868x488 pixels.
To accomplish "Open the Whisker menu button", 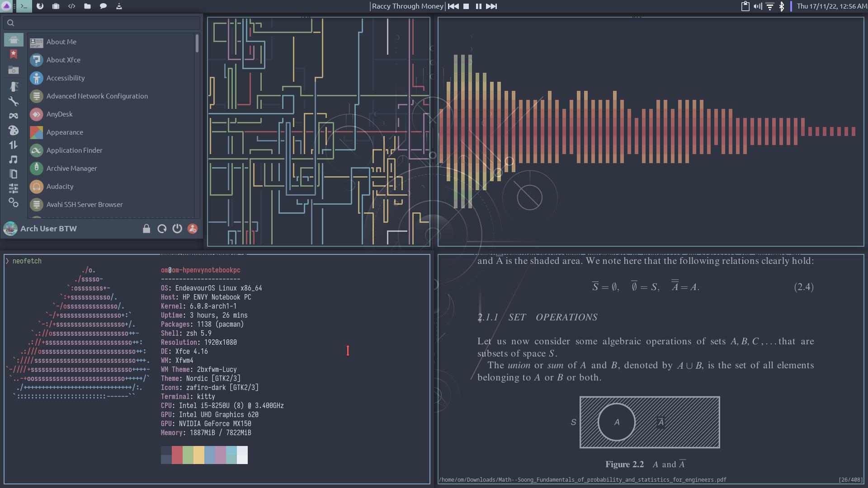I will click(x=7, y=6).
